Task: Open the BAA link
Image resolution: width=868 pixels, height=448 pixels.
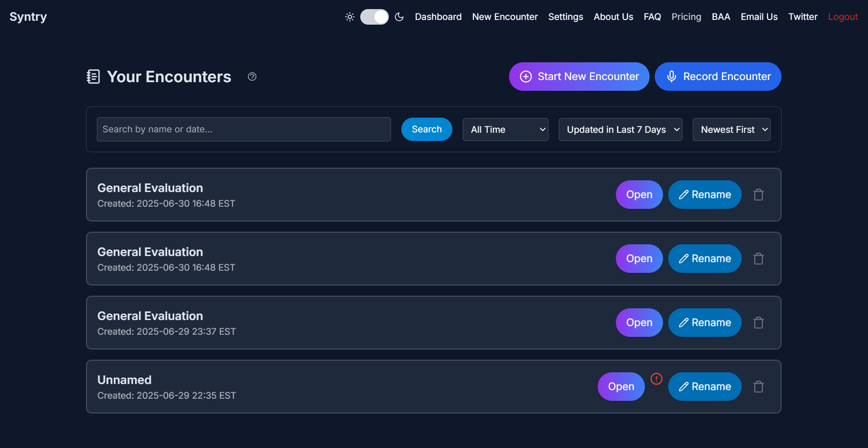Action: pos(721,17)
